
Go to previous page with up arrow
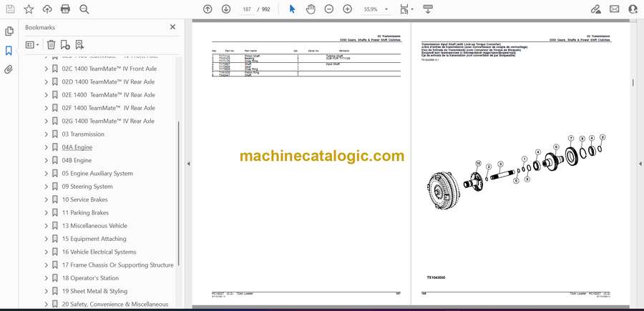[208, 9]
